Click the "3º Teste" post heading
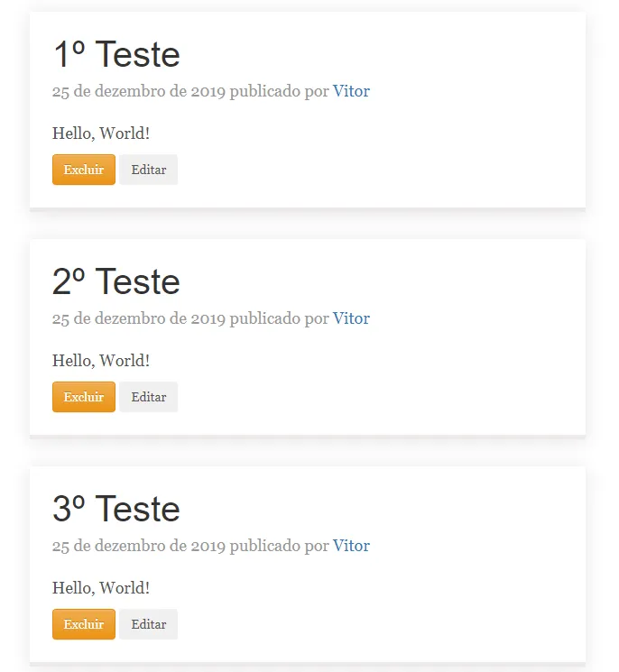Screen dimensions: 619x672 tap(116, 510)
